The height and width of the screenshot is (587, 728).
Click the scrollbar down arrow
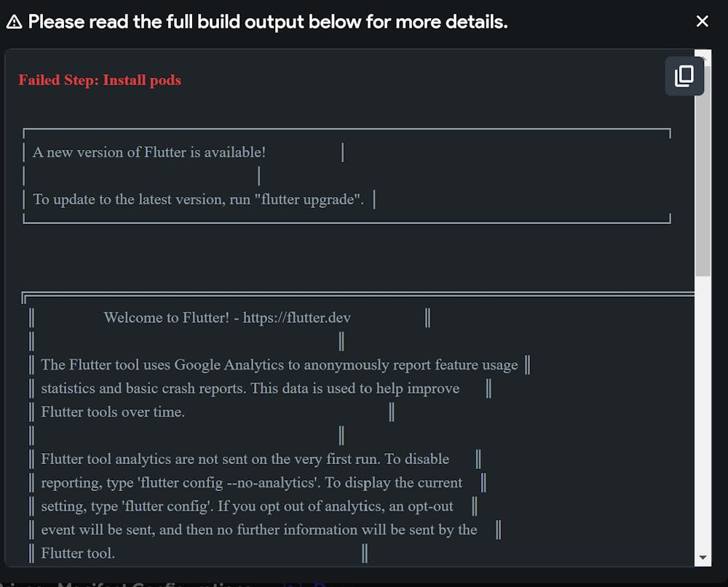pos(703,557)
